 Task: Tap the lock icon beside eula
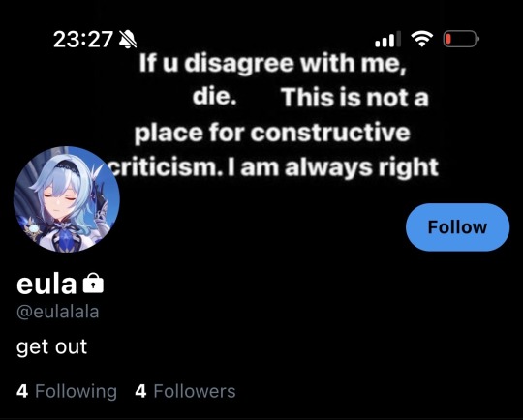click(93, 284)
